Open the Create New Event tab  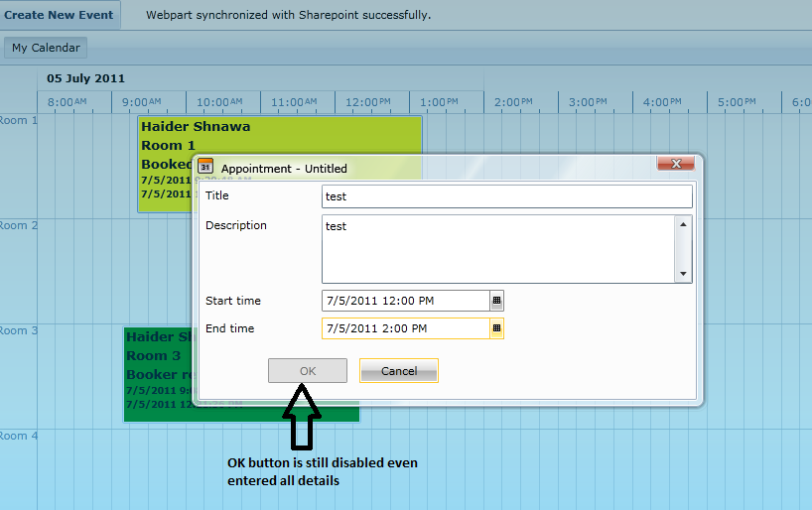(x=59, y=15)
